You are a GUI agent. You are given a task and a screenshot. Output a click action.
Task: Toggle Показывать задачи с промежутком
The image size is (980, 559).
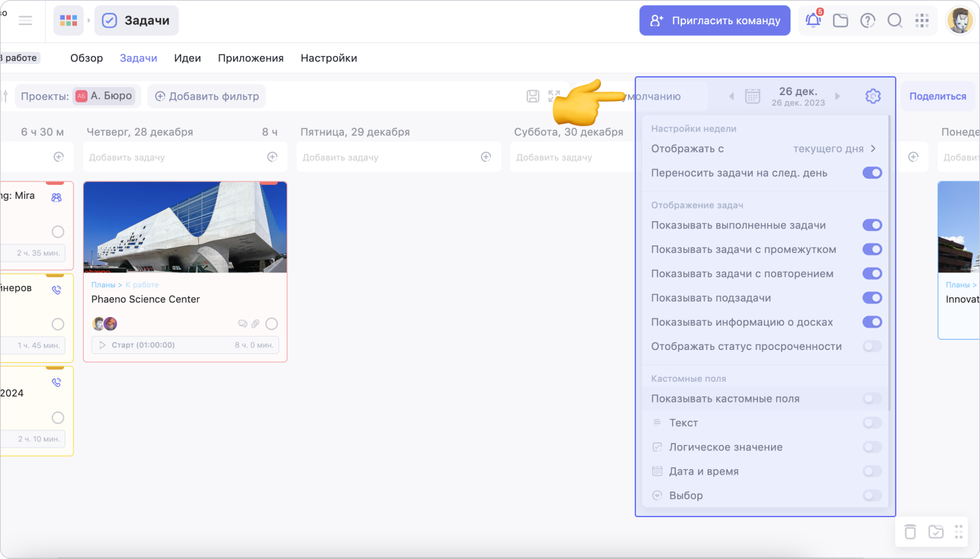point(872,249)
